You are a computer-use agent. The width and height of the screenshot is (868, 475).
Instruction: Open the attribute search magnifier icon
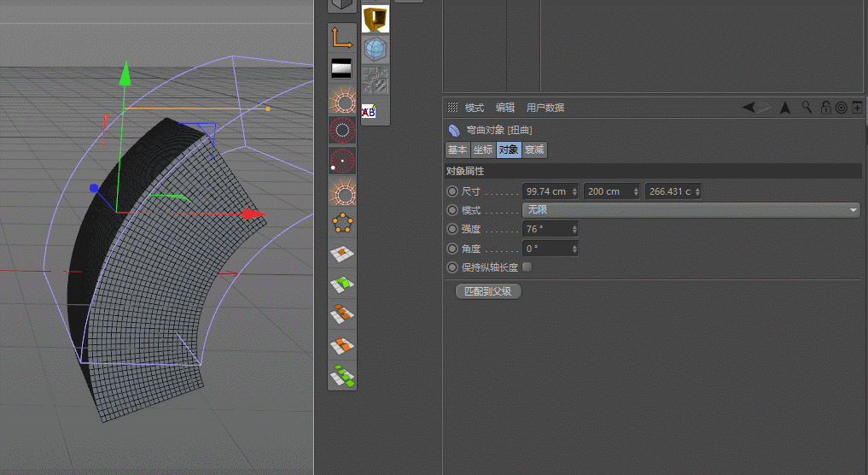click(x=807, y=107)
